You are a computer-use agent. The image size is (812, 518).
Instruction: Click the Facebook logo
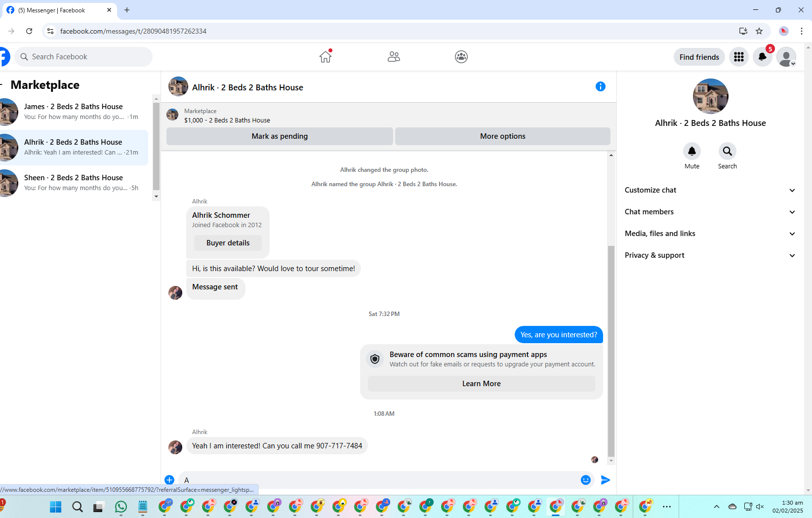pos(4,57)
